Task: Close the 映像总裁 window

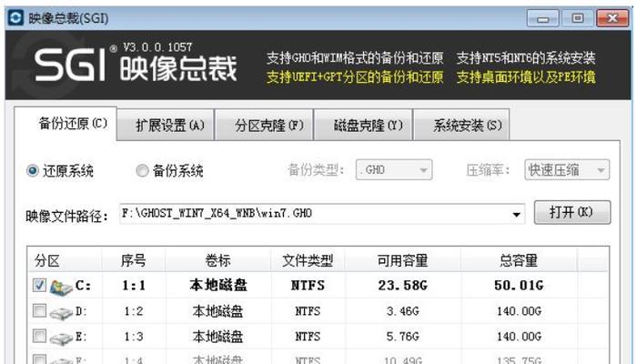Action: [612, 18]
